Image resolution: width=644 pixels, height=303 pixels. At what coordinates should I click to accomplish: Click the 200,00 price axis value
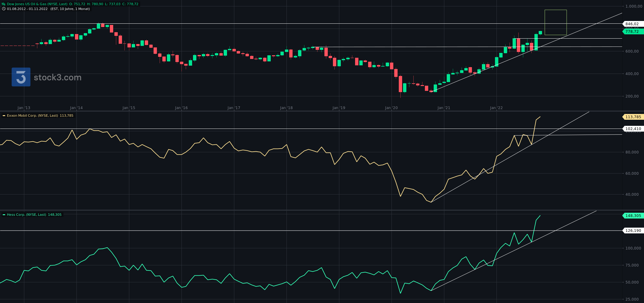(632, 96)
